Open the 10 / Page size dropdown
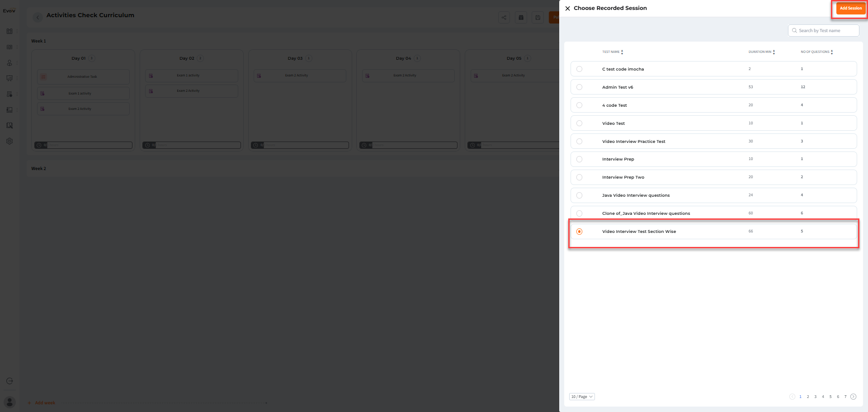This screenshot has width=868, height=412. pos(582,397)
